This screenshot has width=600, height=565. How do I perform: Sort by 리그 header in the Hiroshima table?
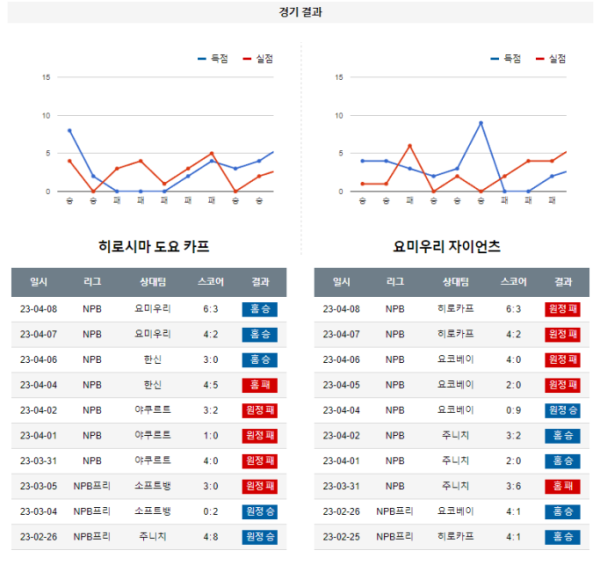pyautogui.click(x=92, y=282)
